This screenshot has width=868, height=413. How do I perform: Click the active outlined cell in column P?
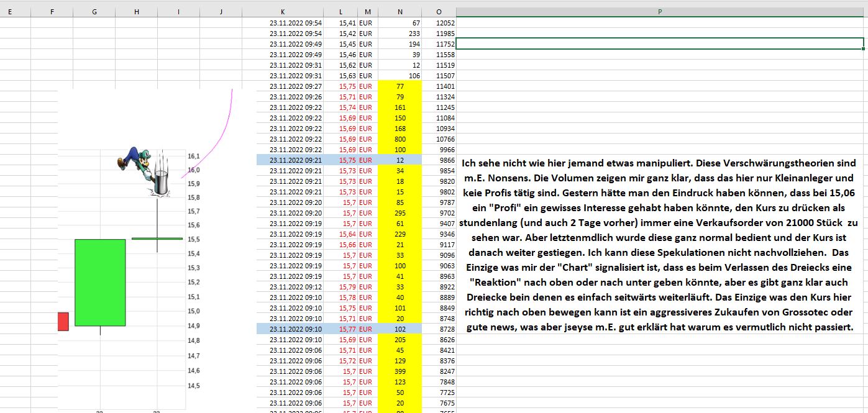tap(660, 44)
